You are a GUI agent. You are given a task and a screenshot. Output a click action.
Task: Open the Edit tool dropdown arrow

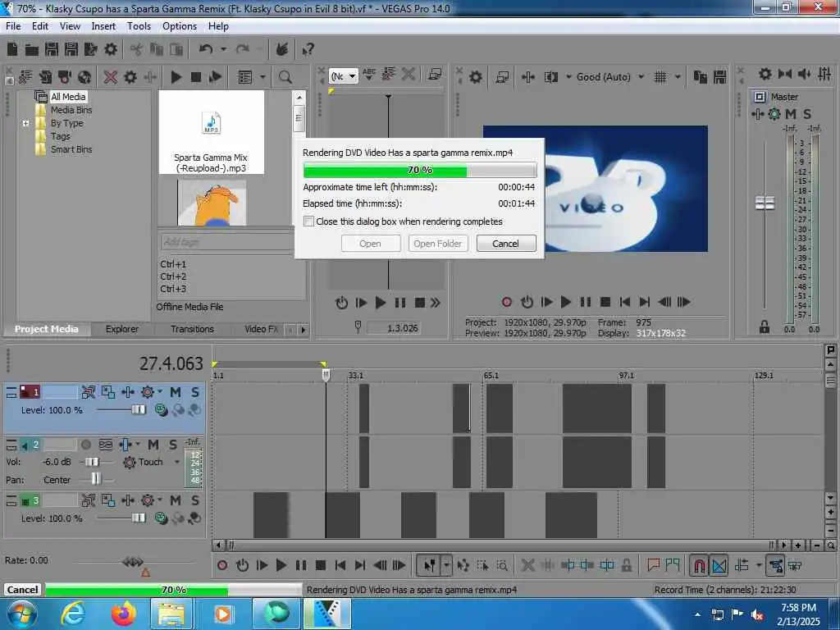point(445,565)
